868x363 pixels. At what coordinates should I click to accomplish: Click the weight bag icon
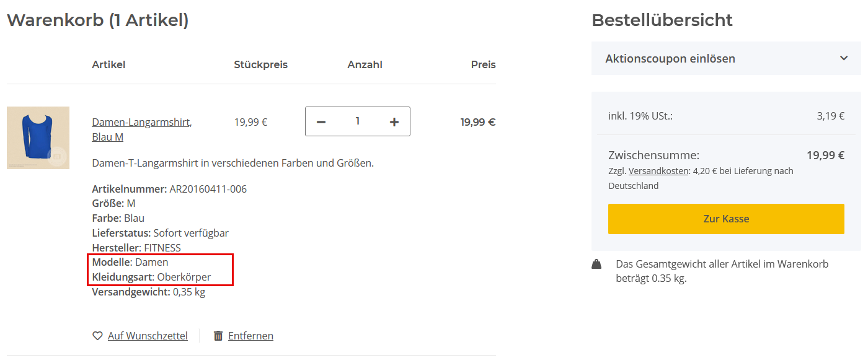tap(596, 265)
